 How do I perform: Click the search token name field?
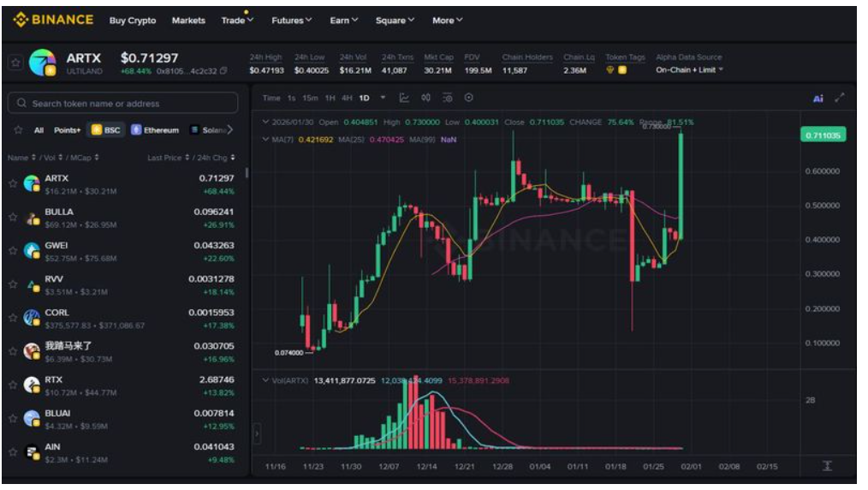pyautogui.click(x=123, y=103)
